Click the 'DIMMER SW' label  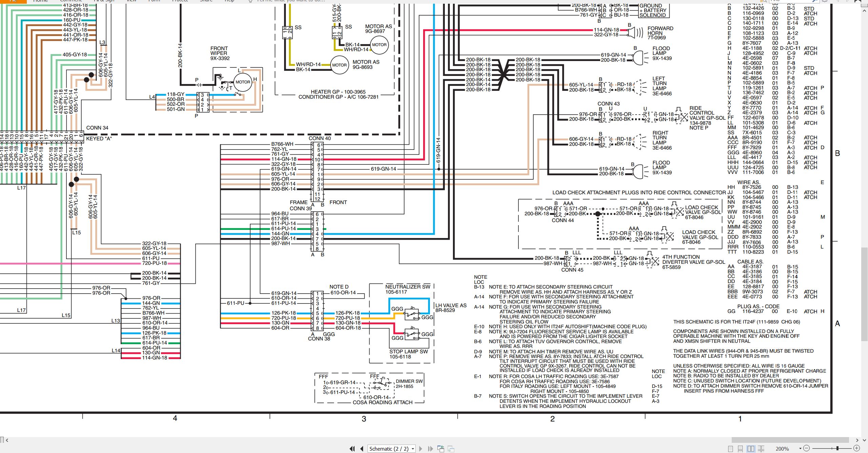click(409, 381)
